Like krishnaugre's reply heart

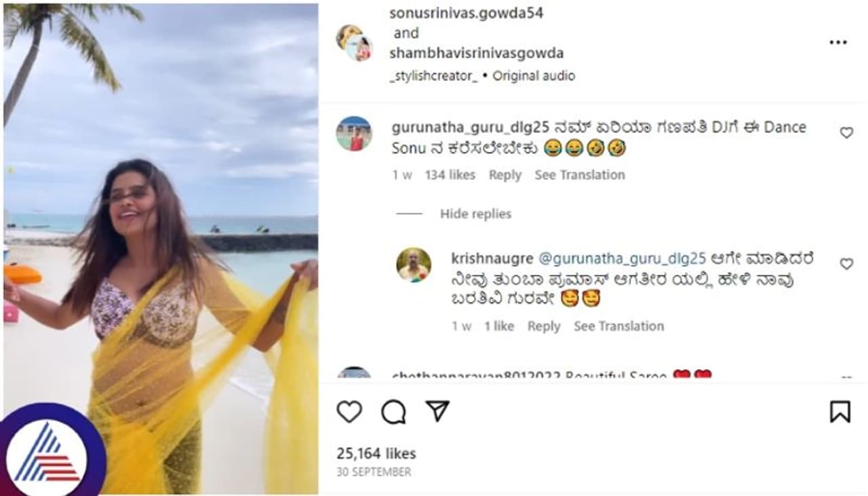(x=846, y=264)
